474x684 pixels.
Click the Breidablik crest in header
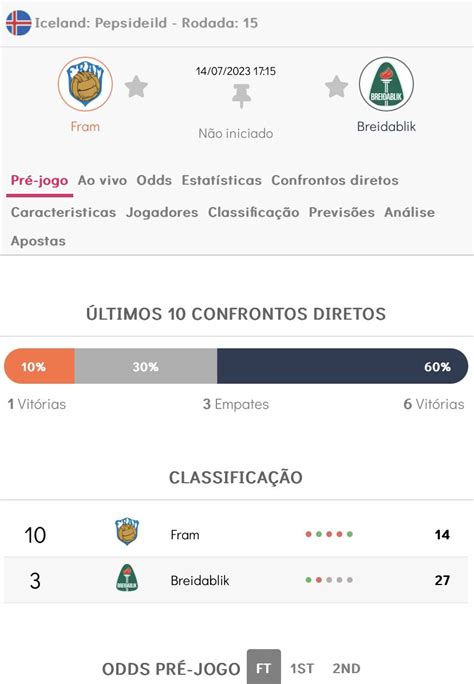pyautogui.click(x=386, y=84)
